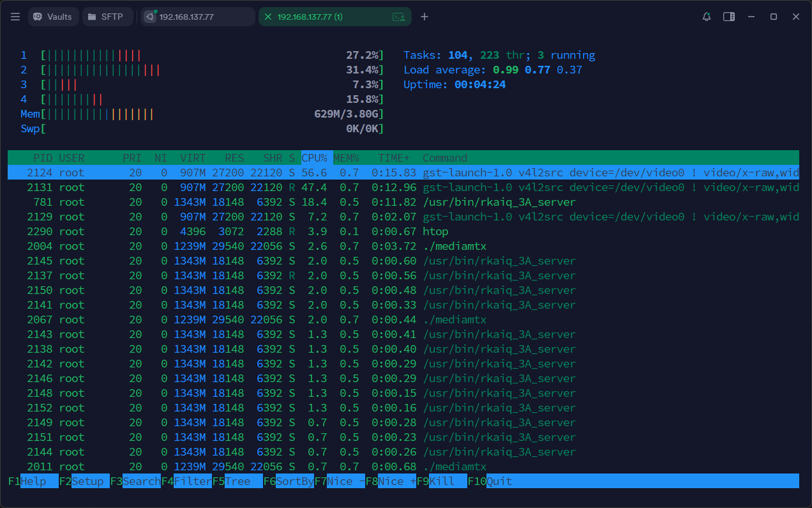The width and height of the screenshot is (812, 508).
Task: Open notifications bell icon
Action: coord(707,17)
